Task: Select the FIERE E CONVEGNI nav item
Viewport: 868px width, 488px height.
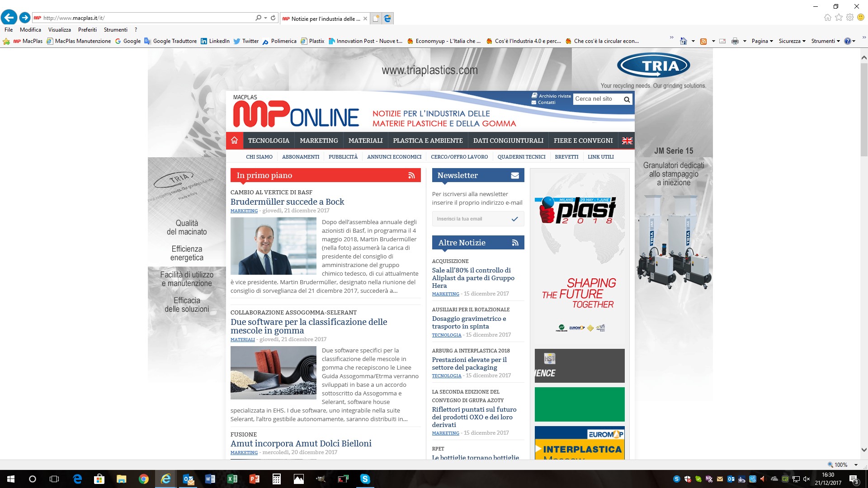Action: [583, 141]
